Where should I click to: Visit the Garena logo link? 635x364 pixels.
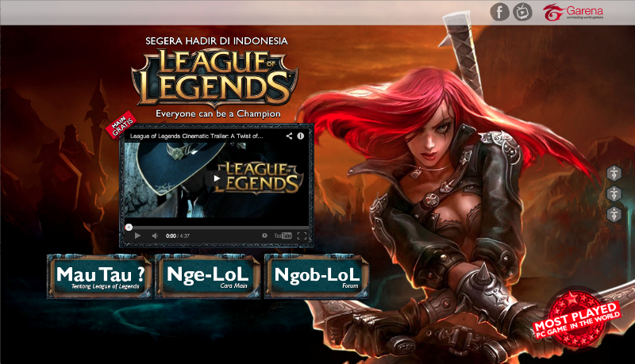(573, 12)
